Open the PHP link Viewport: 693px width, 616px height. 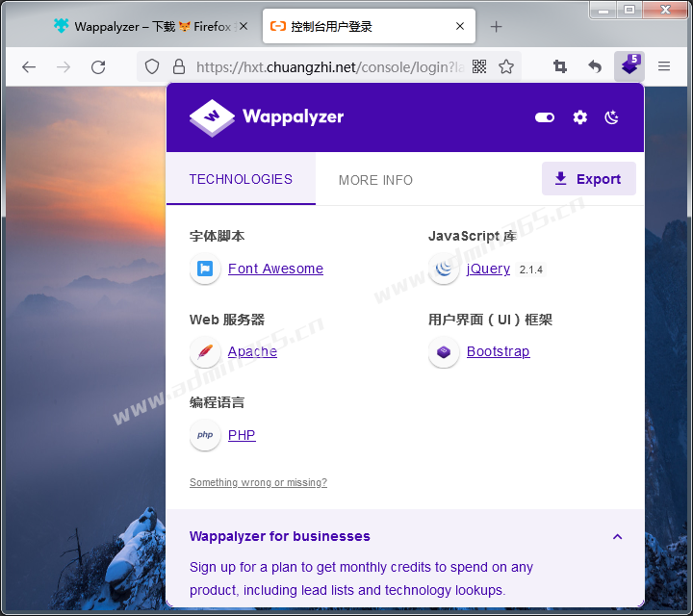pos(242,435)
